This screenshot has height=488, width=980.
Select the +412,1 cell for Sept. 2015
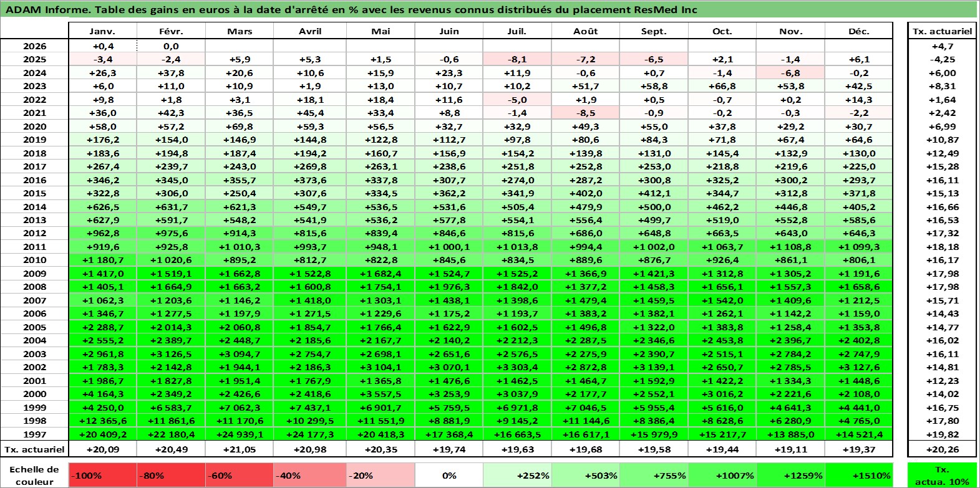click(654, 193)
